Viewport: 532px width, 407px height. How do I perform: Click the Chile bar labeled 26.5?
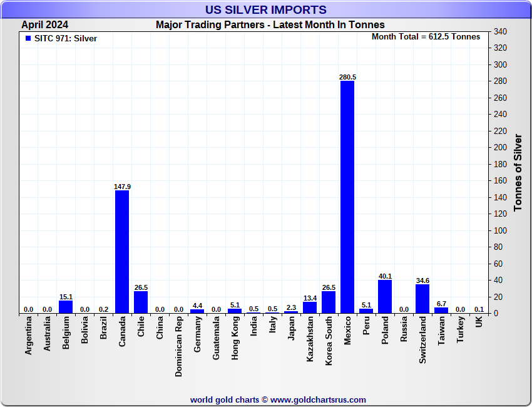[x=141, y=302]
